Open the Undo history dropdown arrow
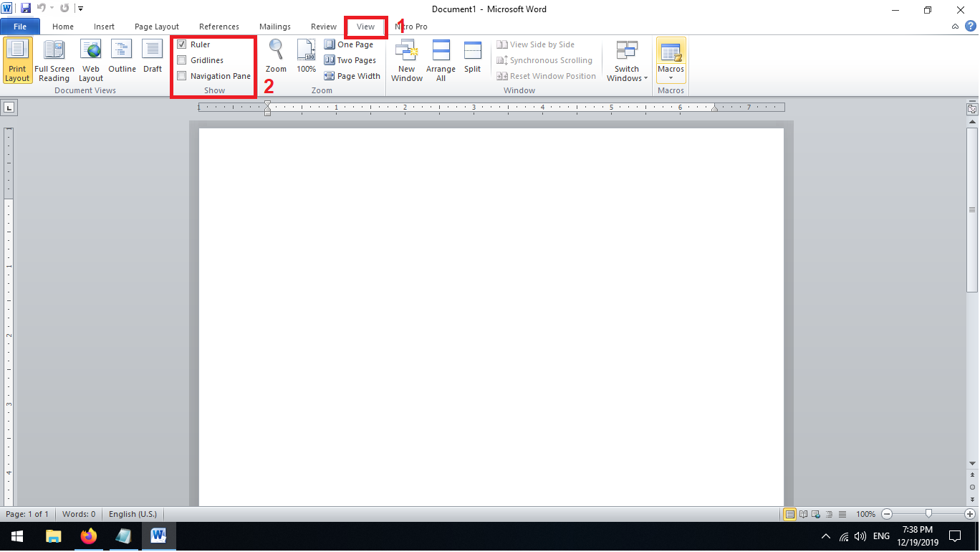 point(52,9)
